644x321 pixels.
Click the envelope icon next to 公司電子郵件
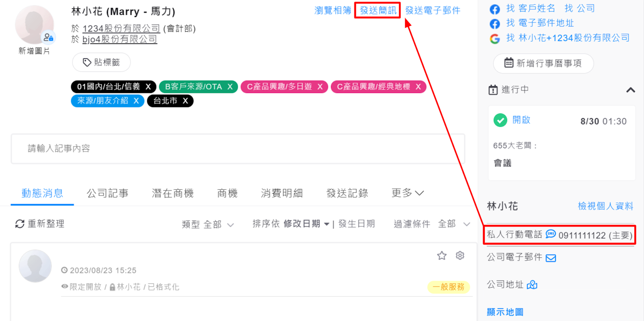pyautogui.click(x=551, y=258)
